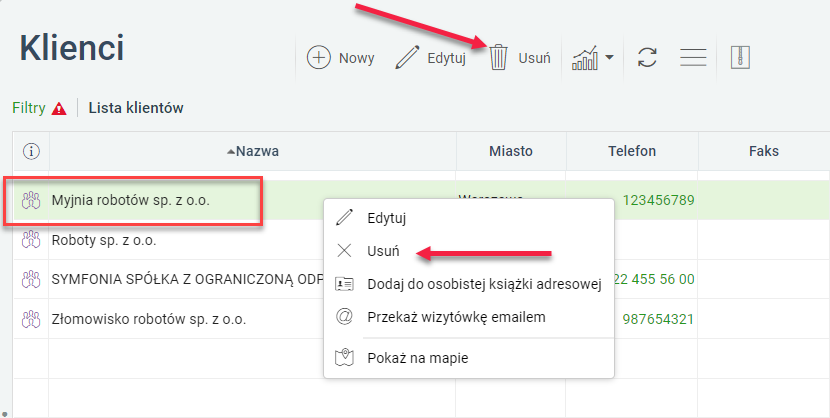Click phone number ending 455 56 00
830x418 pixels.
[x=654, y=279]
